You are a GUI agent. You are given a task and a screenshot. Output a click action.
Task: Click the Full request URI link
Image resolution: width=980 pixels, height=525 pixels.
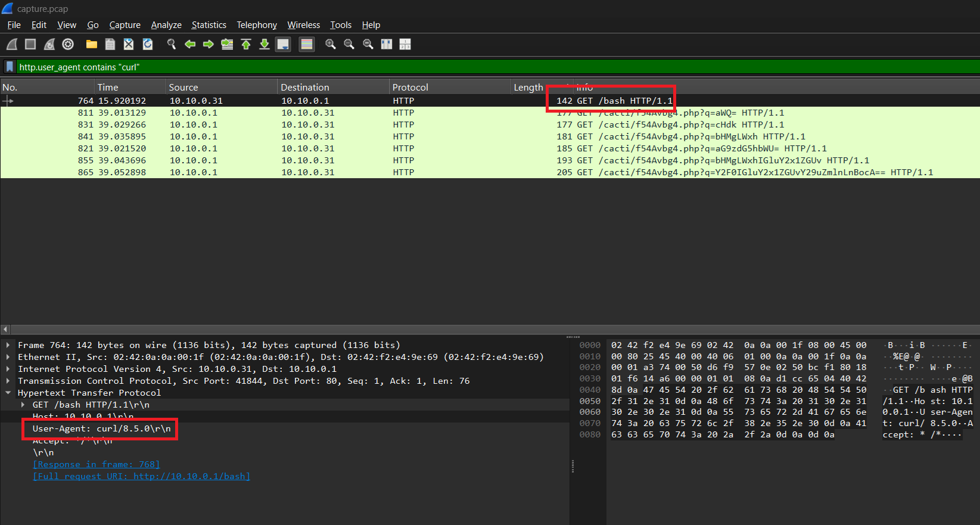[x=142, y=476]
